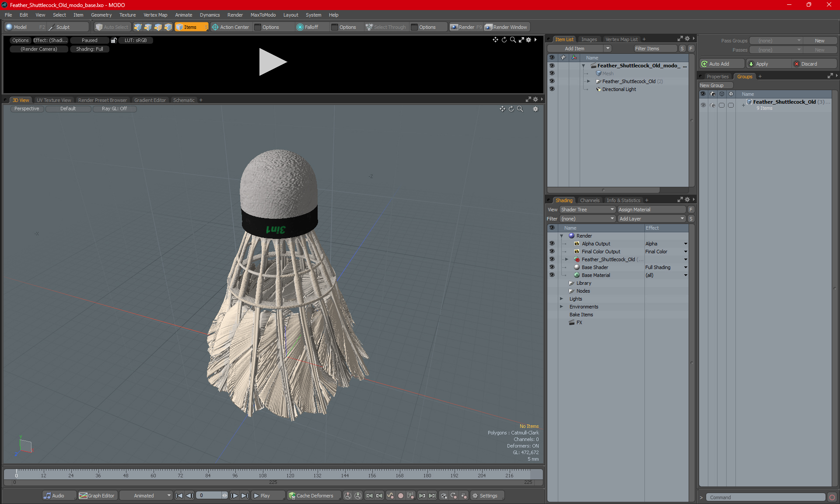This screenshot has height=504, width=840.
Task: Select the Polygons selection mode icon
Action: pos(158,27)
